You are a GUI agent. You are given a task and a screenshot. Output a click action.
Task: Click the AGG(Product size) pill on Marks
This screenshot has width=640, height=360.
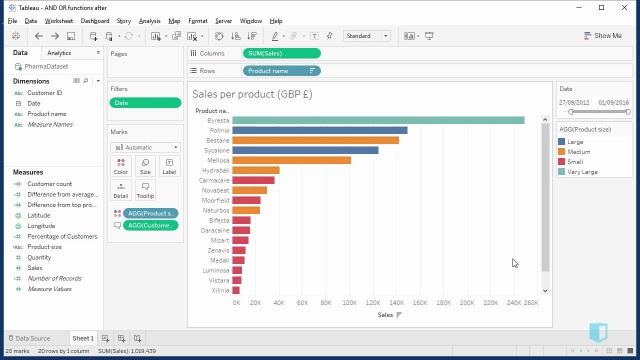click(x=151, y=213)
